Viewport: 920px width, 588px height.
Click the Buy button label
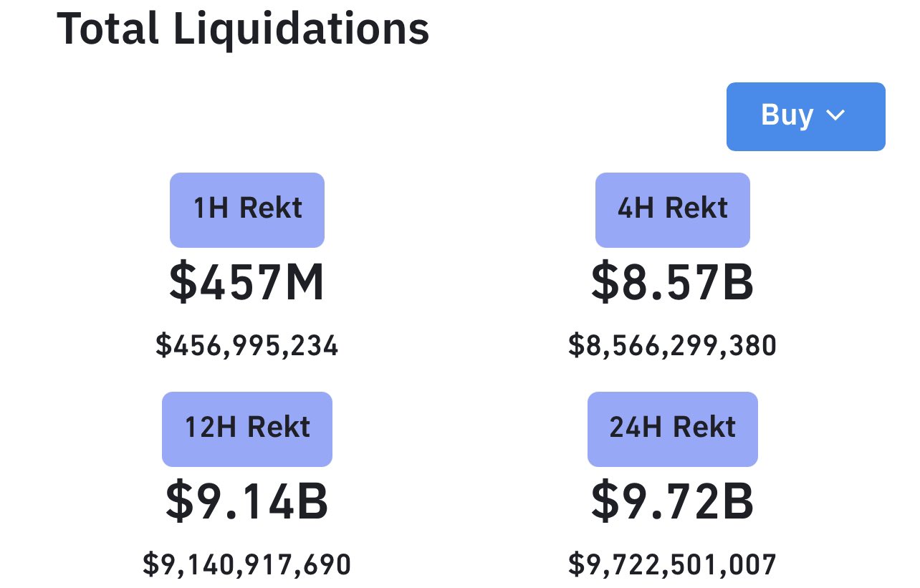tap(787, 115)
